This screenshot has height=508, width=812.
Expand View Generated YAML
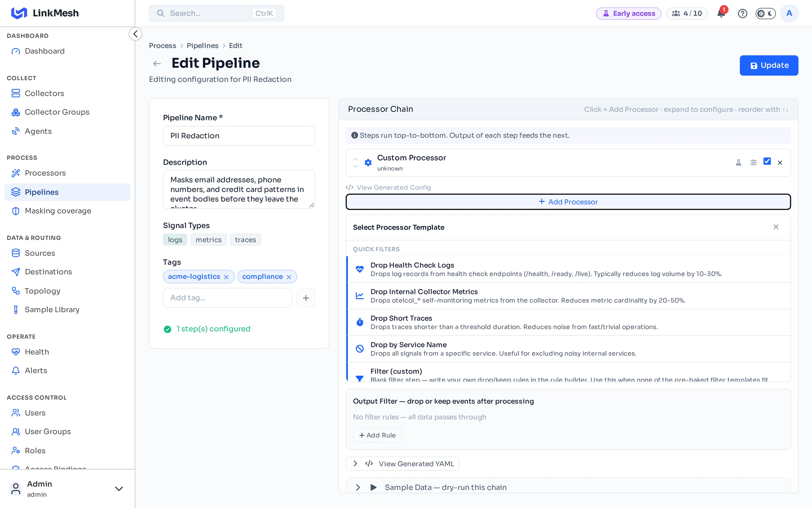(402, 464)
